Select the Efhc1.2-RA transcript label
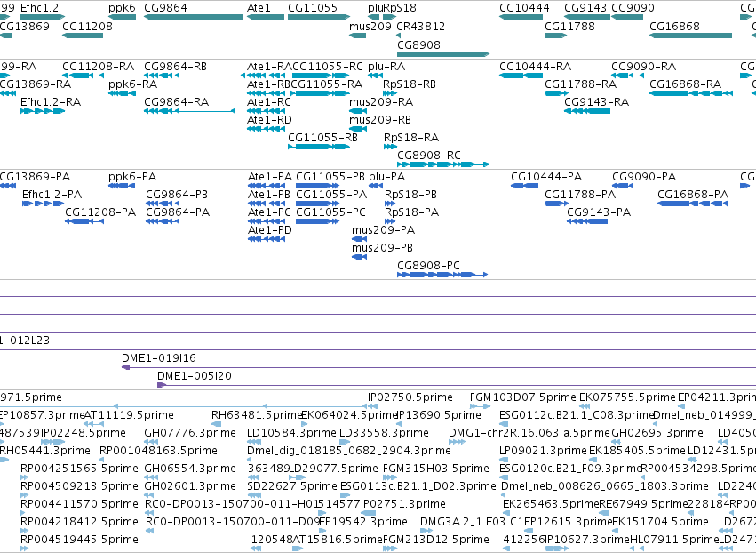This screenshot has height=553, width=756. tap(51, 102)
